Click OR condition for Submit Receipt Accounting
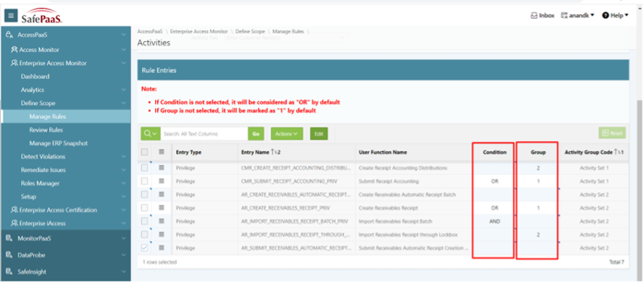Screen dimensions: 644x283 tap(495, 181)
